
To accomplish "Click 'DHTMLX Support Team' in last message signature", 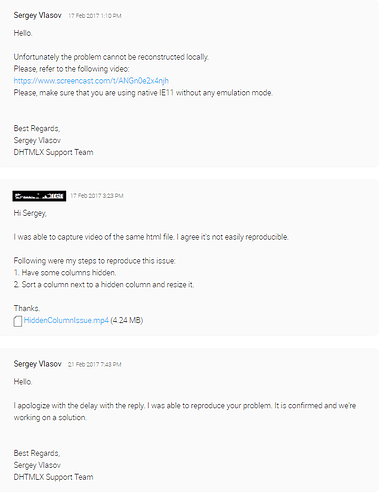I will tap(53, 477).
